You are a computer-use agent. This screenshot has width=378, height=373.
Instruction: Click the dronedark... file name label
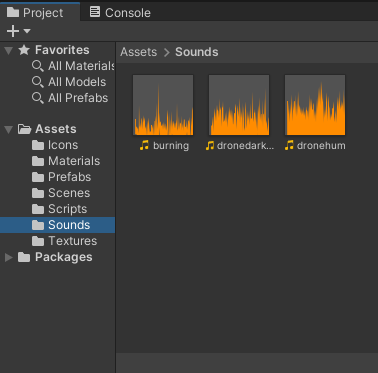pyautogui.click(x=245, y=146)
